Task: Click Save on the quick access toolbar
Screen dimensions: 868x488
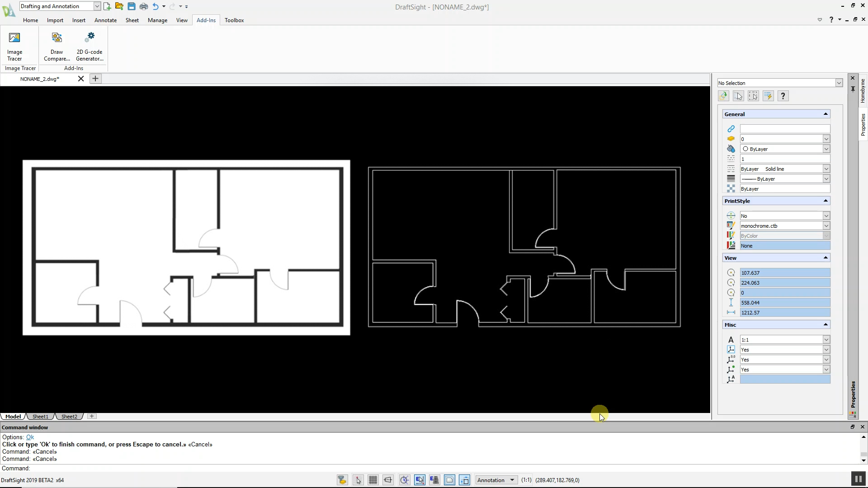Action: [x=131, y=6]
